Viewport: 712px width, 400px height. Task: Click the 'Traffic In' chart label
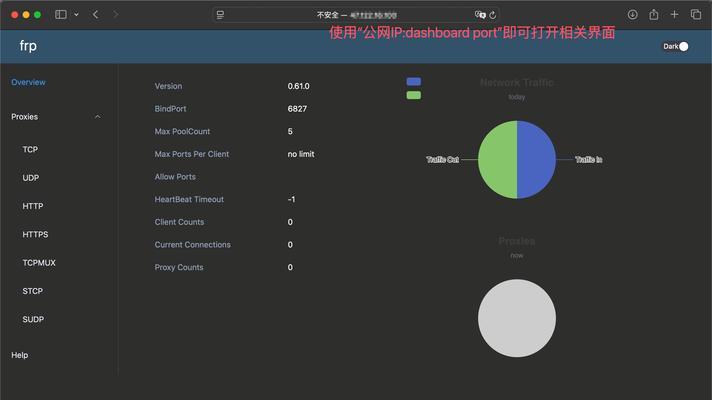coord(588,159)
